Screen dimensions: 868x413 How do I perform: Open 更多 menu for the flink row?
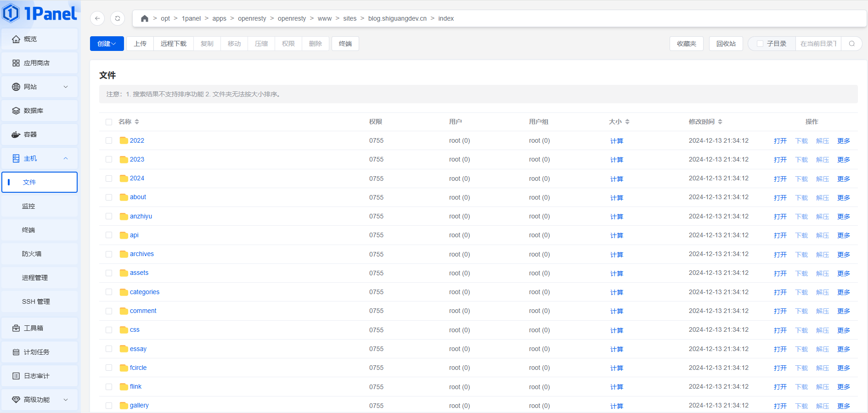(844, 387)
